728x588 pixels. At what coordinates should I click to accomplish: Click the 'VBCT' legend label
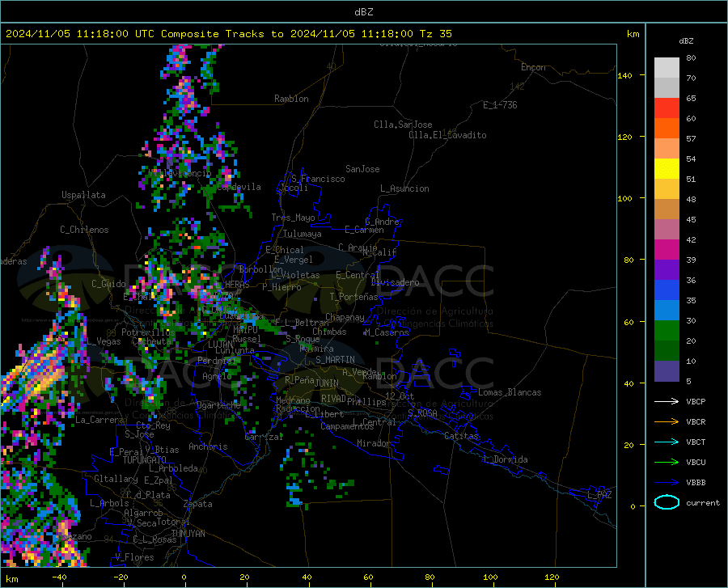click(696, 442)
